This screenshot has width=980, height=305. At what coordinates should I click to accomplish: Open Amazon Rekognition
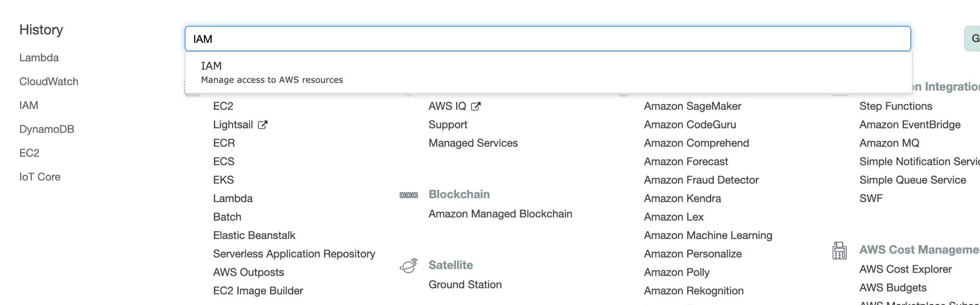coord(694,291)
